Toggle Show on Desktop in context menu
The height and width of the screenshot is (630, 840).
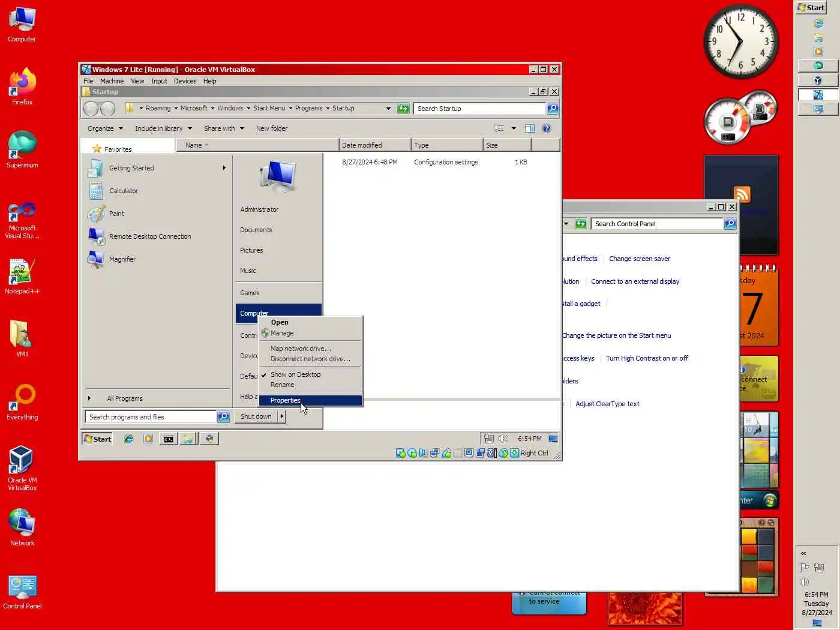(295, 374)
